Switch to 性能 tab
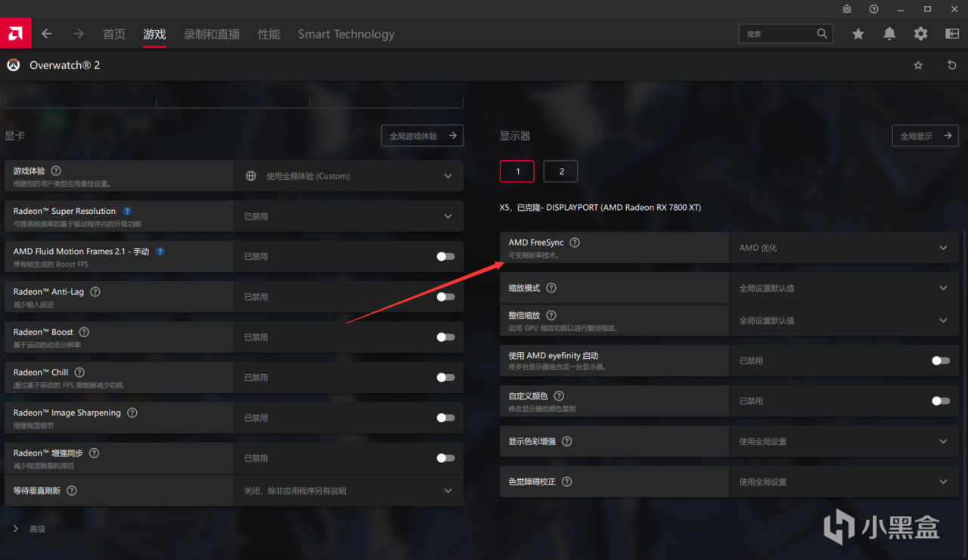Viewport: 968px width, 560px height. click(268, 34)
